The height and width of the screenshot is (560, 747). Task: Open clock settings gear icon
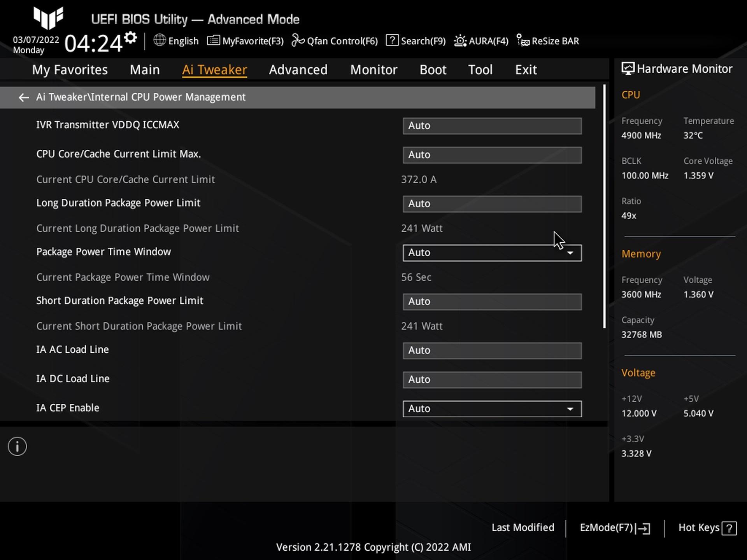(x=131, y=38)
